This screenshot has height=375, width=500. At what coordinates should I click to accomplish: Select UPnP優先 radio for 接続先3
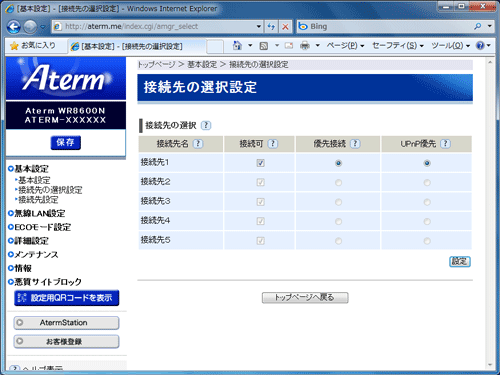[427, 202]
